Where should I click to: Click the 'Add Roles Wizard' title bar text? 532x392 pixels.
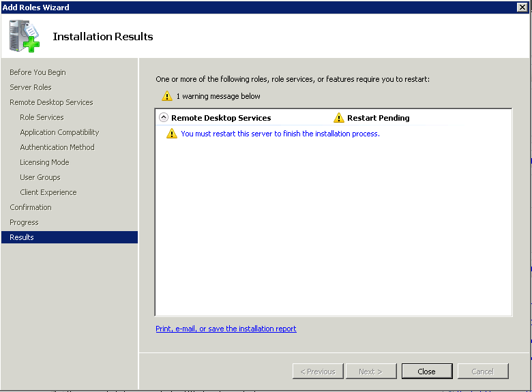pyautogui.click(x=35, y=7)
